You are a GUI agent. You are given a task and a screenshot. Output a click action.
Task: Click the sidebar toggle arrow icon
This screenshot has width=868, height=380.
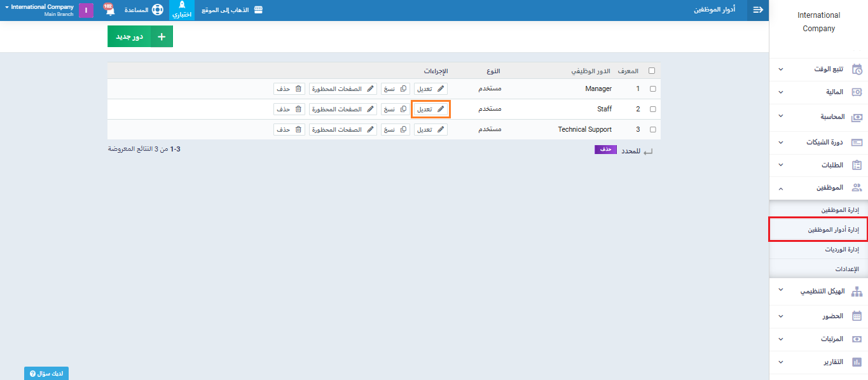click(x=758, y=10)
